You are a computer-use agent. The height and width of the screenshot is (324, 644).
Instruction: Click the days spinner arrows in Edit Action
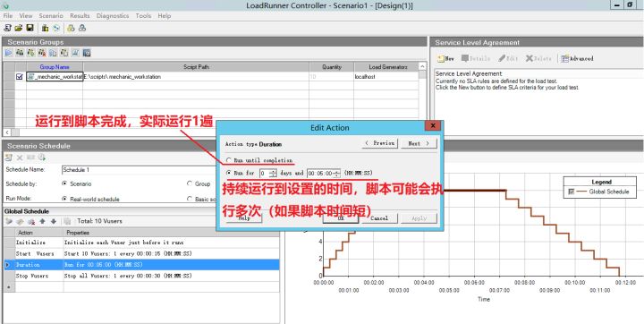[273, 173]
